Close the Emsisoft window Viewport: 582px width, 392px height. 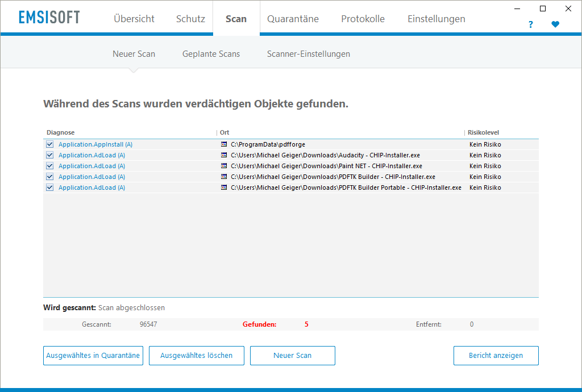click(x=568, y=9)
